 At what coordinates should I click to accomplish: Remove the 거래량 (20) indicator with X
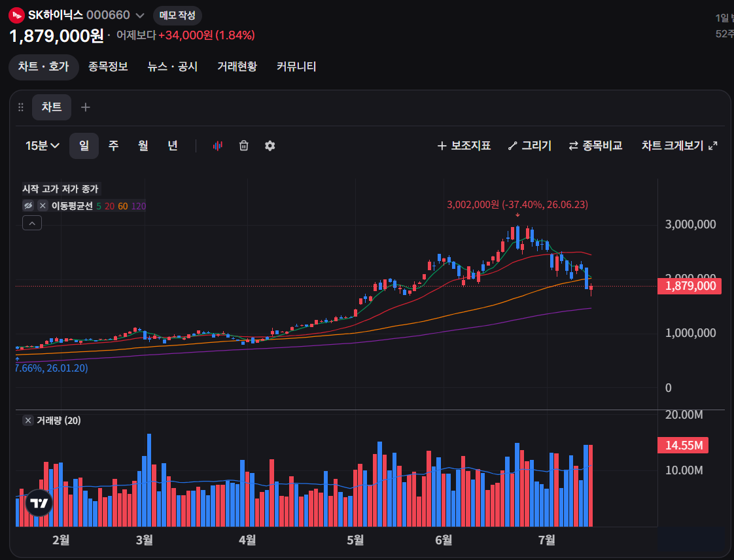pos(28,420)
